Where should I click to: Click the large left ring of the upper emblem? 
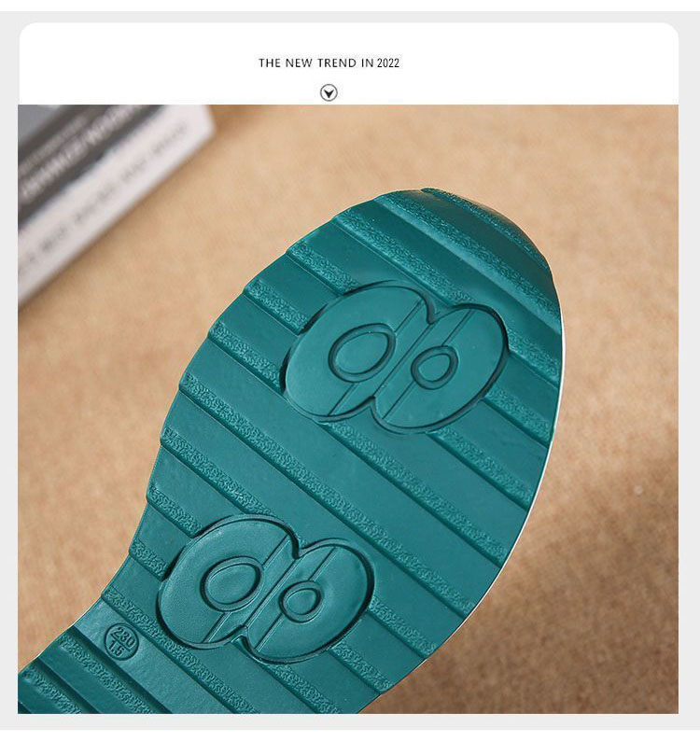pyautogui.click(x=358, y=350)
